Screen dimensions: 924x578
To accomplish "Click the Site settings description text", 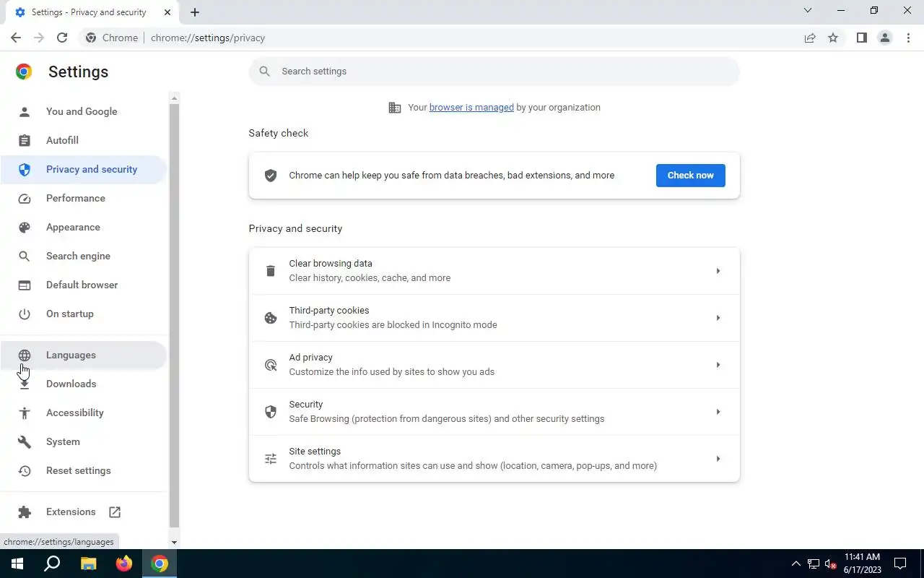I will (x=473, y=466).
